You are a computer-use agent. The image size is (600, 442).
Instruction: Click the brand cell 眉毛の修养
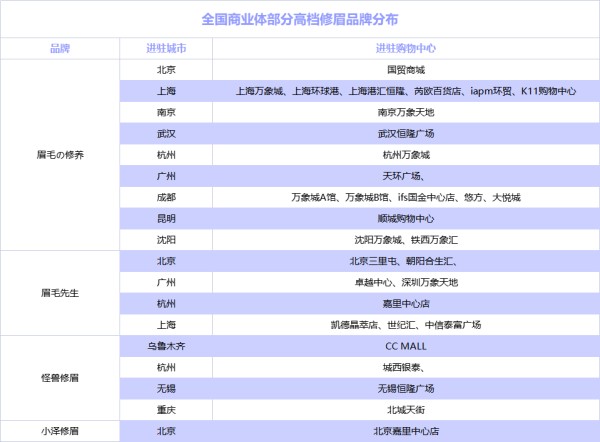click(x=60, y=155)
